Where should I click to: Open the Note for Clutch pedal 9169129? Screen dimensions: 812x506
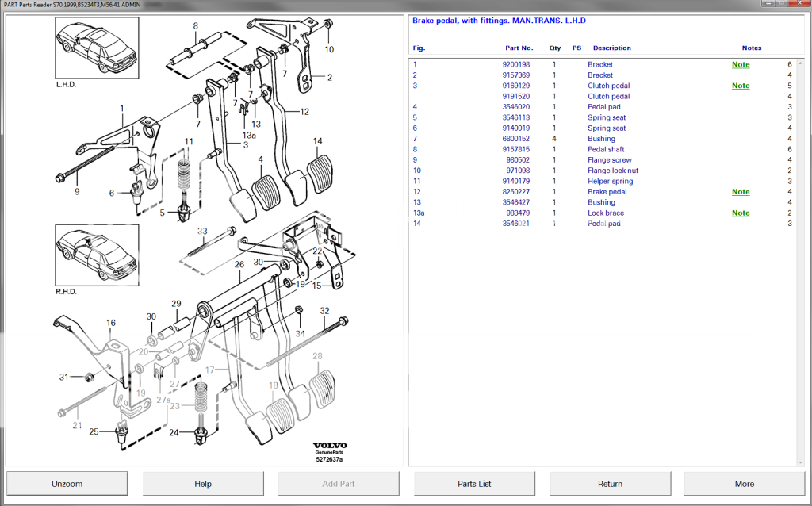point(740,85)
